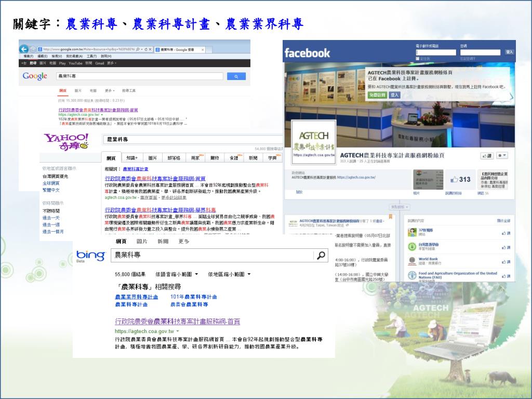Click the Yahoo search input box
532x399 pixels.
click(193, 139)
